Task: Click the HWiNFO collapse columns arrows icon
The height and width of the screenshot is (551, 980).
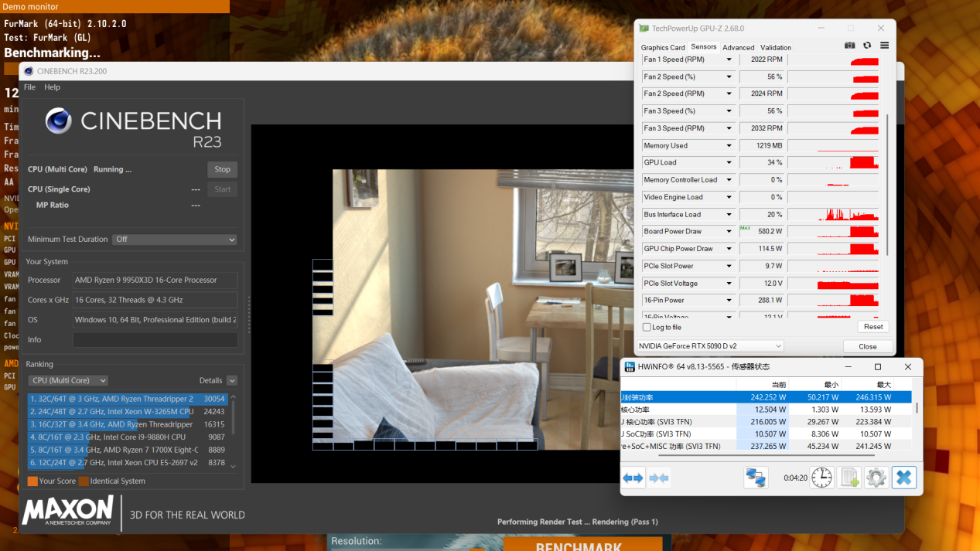Action: (x=659, y=478)
